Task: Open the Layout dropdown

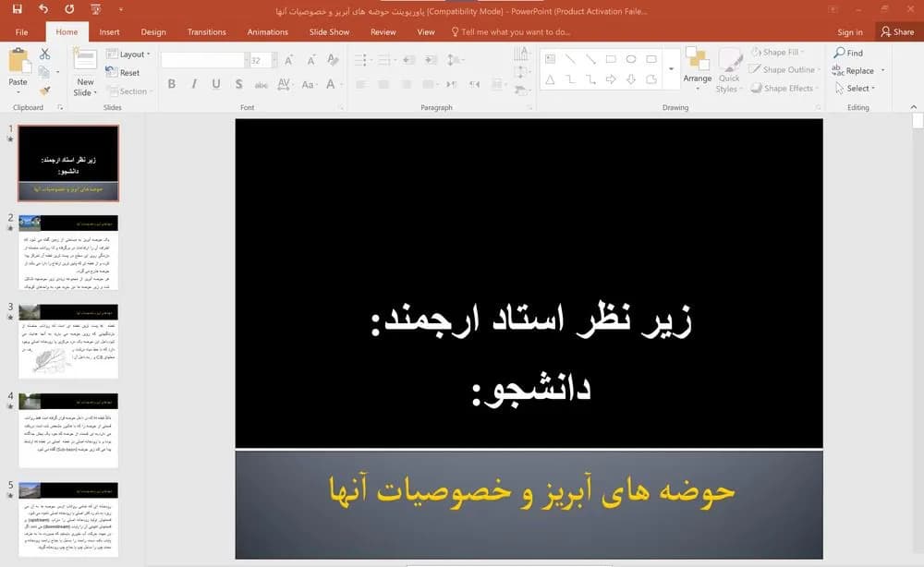Action: click(128, 54)
